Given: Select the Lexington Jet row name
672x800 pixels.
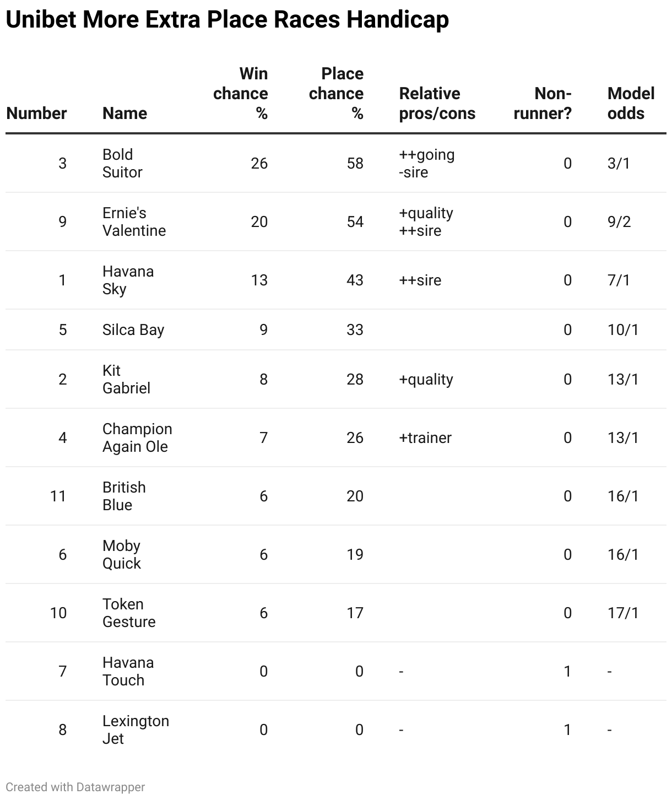Looking at the screenshot, I should pyautogui.click(x=136, y=729).
